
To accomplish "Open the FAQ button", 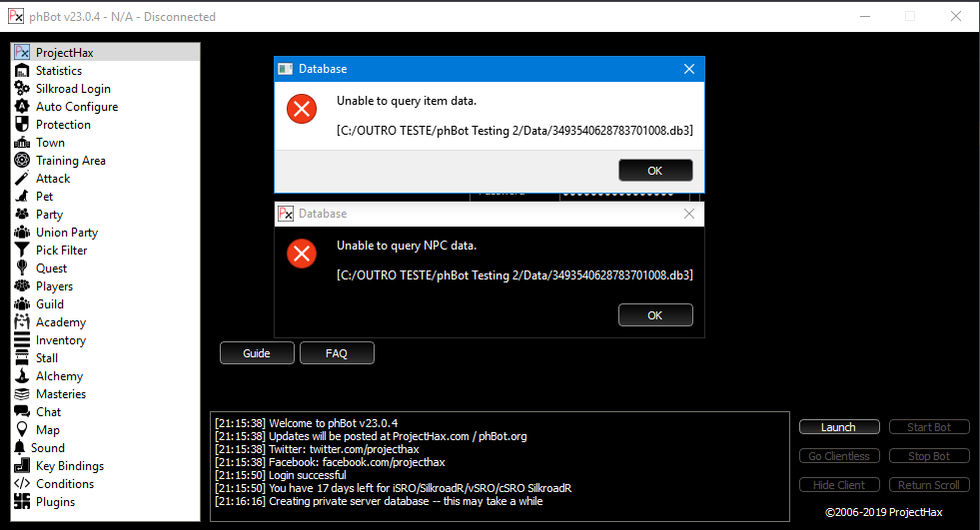I will click(x=337, y=353).
